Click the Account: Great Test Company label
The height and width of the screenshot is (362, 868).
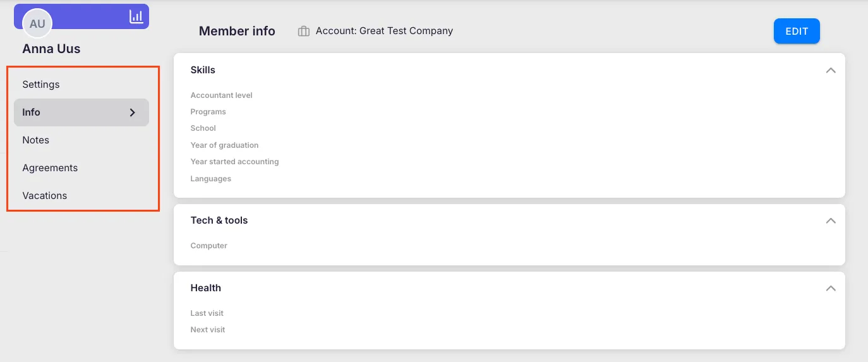tap(384, 31)
